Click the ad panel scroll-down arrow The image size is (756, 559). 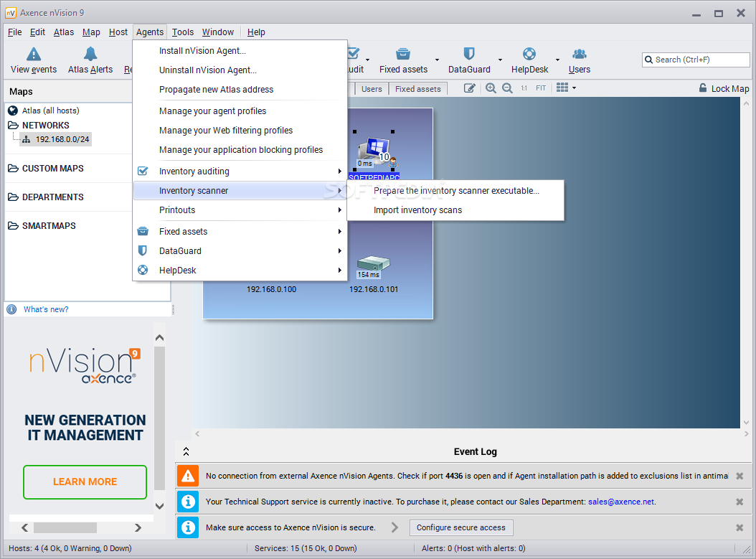[x=159, y=506]
